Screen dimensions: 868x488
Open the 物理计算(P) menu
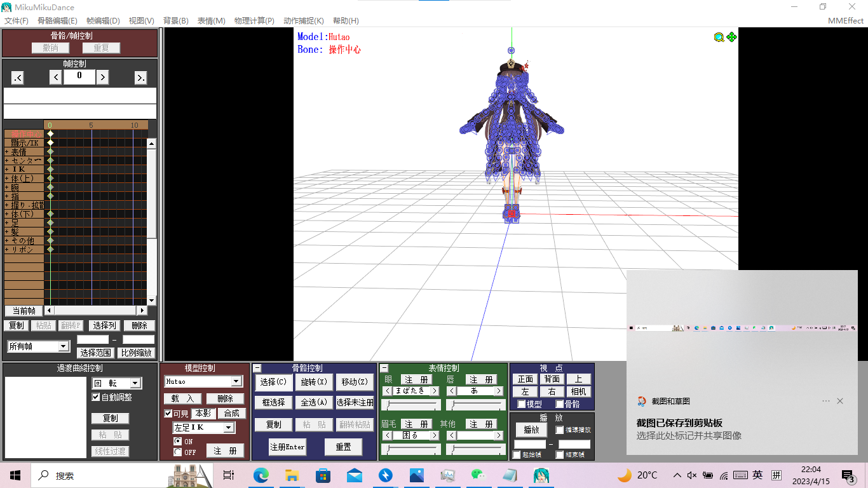pyautogui.click(x=254, y=21)
